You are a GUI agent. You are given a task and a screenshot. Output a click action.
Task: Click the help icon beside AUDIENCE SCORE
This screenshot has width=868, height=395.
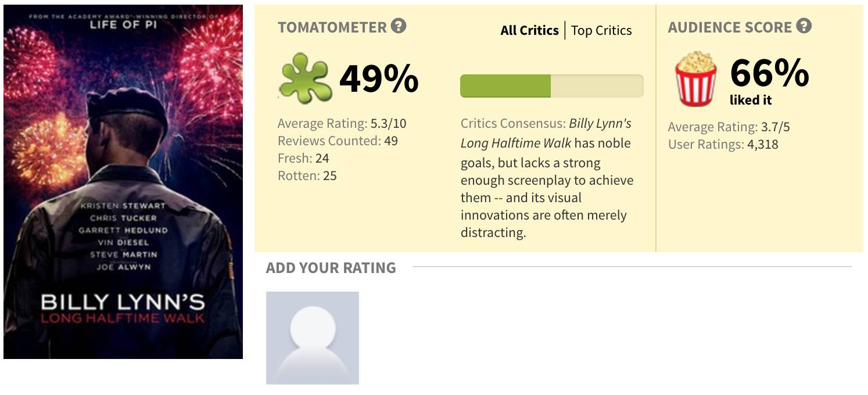click(x=804, y=26)
